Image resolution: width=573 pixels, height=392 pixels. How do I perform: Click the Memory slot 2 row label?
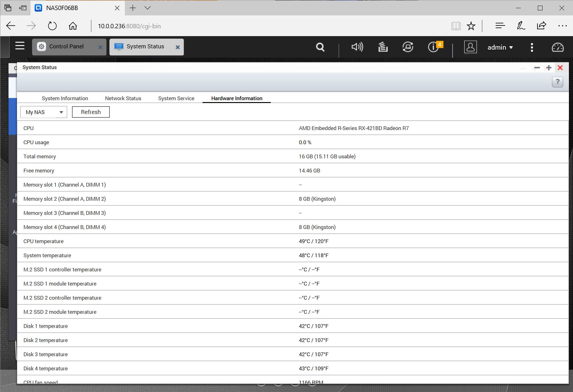[64, 199]
